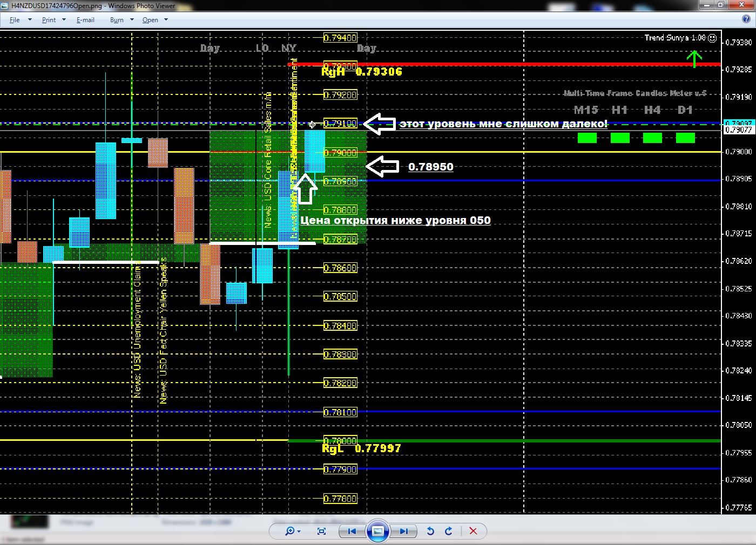Click the green square under D1
Viewport: 756px width, 545px height.
click(x=685, y=138)
